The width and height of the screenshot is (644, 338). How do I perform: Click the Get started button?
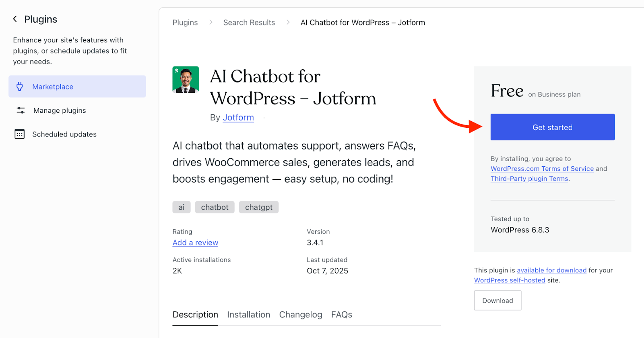click(552, 127)
